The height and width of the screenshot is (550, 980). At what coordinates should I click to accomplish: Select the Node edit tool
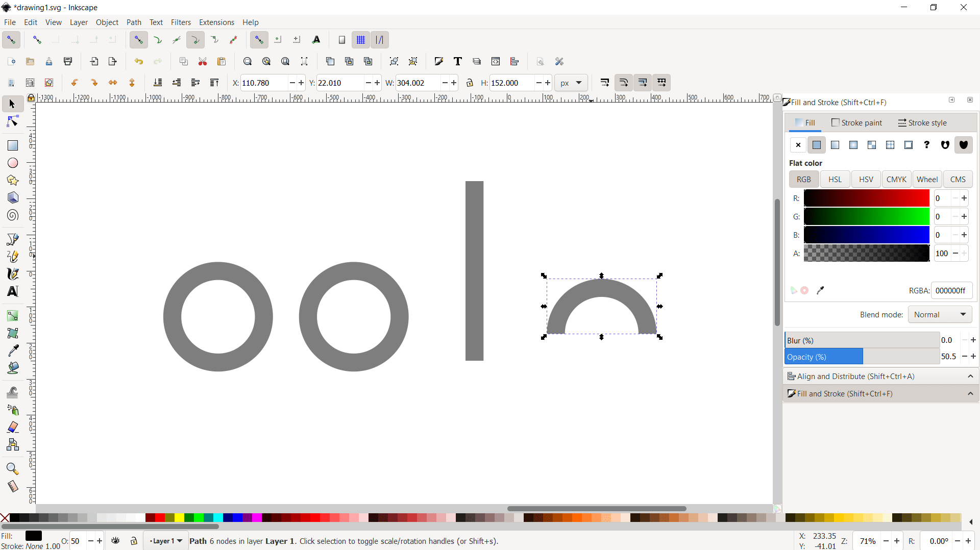tap(12, 121)
